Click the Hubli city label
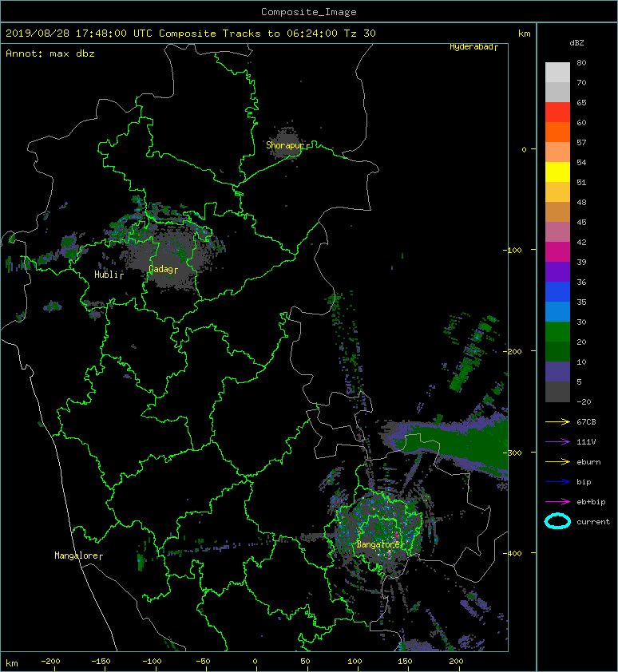This screenshot has width=618, height=672. [109, 275]
